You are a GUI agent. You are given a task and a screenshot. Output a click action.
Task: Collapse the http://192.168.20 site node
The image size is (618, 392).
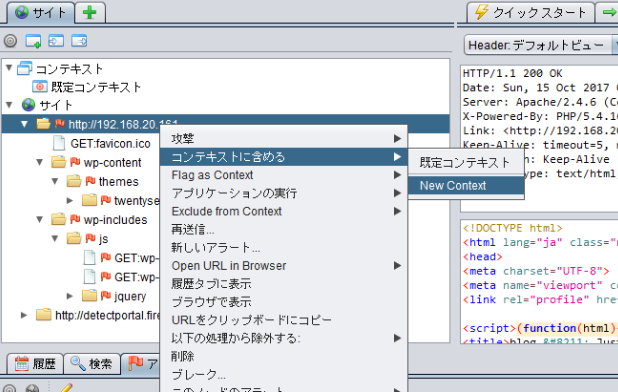click(24, 124)
